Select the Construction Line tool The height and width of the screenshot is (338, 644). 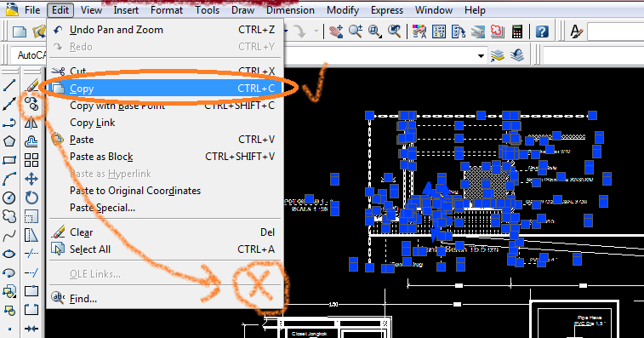[9, 104]
